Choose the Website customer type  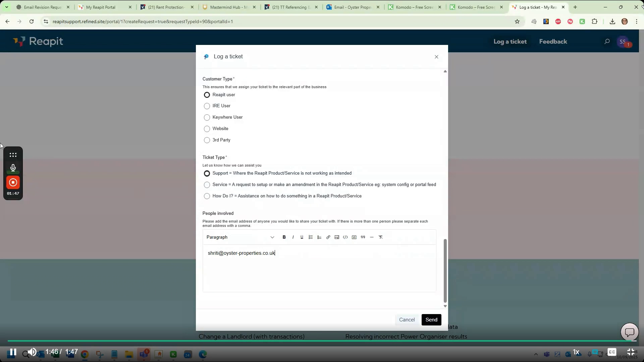click(x=207, y=129)
